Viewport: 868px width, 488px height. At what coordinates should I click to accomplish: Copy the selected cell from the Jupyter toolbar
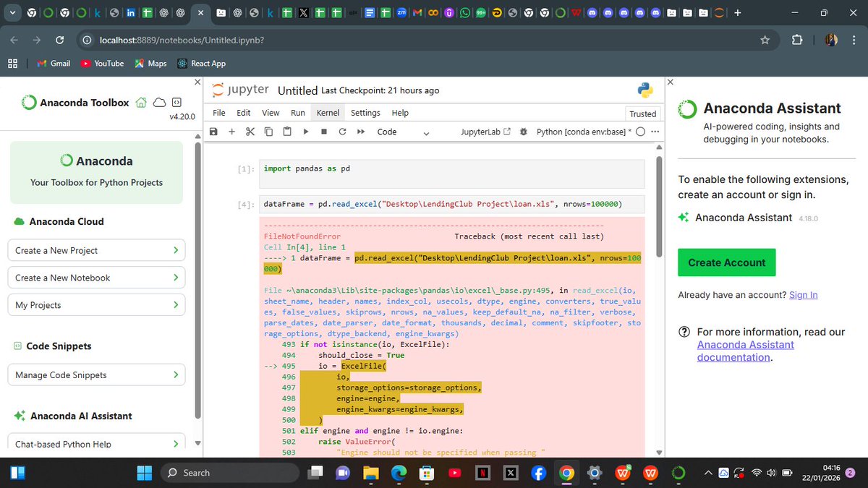[268, 132]
